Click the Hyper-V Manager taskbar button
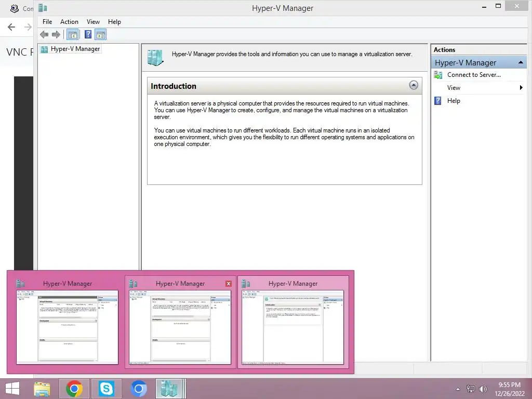 pyautogui.click(x=170, y=389)
